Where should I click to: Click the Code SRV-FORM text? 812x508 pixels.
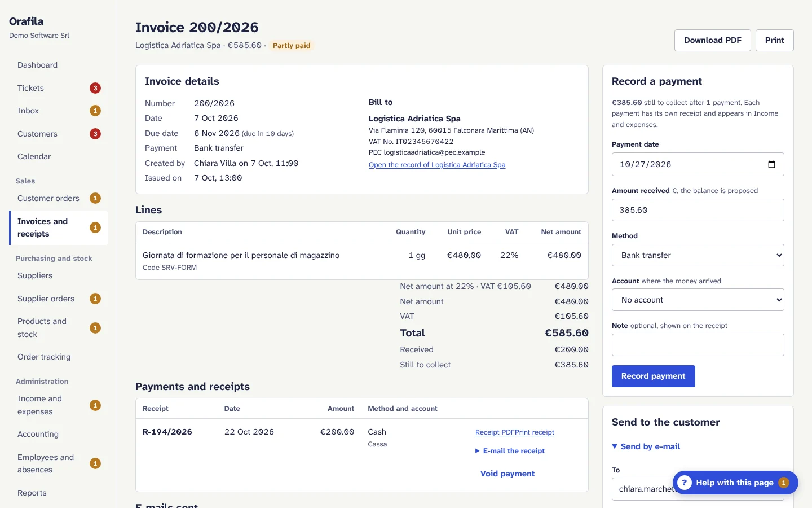(x=170, y=268)
